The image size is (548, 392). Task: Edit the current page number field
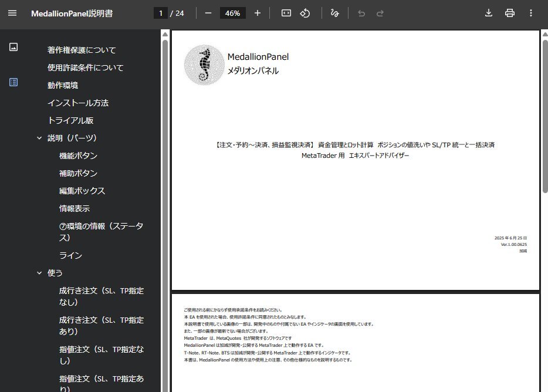click(x=161, y=13)
